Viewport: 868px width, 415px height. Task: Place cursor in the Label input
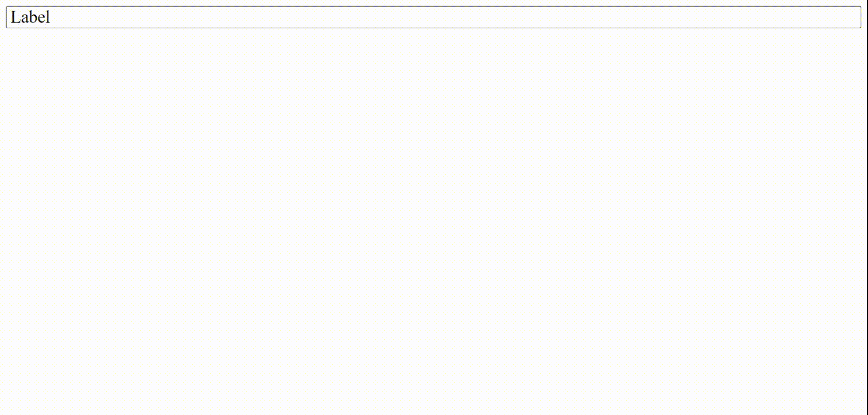point(433,17)
